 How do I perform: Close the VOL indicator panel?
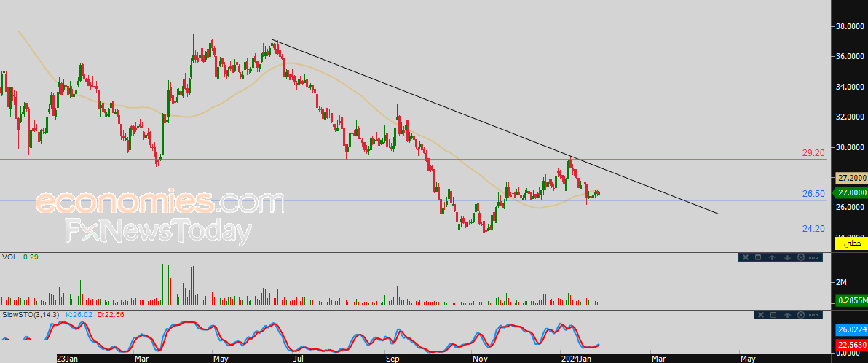point(746,257)
